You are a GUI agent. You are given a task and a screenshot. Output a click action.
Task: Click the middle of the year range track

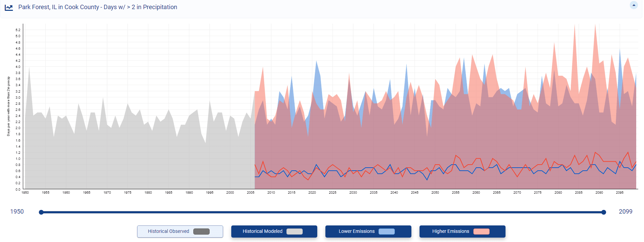coord(322,212)
